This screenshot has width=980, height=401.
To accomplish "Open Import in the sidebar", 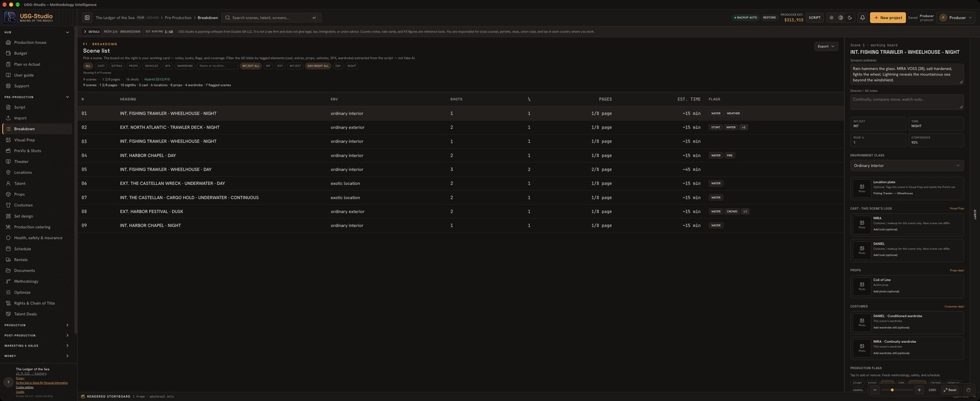I will click(37, 118).
